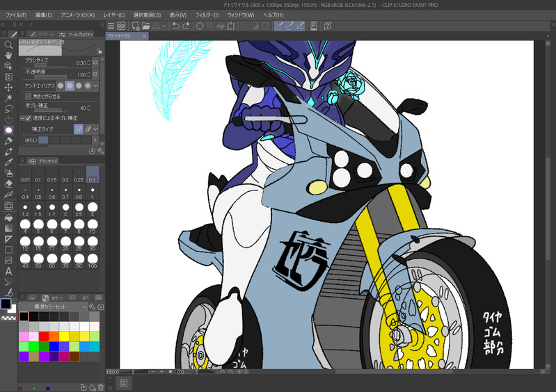Open the opacity dynamics button
Viewport: 556px width, 392px height.
[x=95, y=74]
